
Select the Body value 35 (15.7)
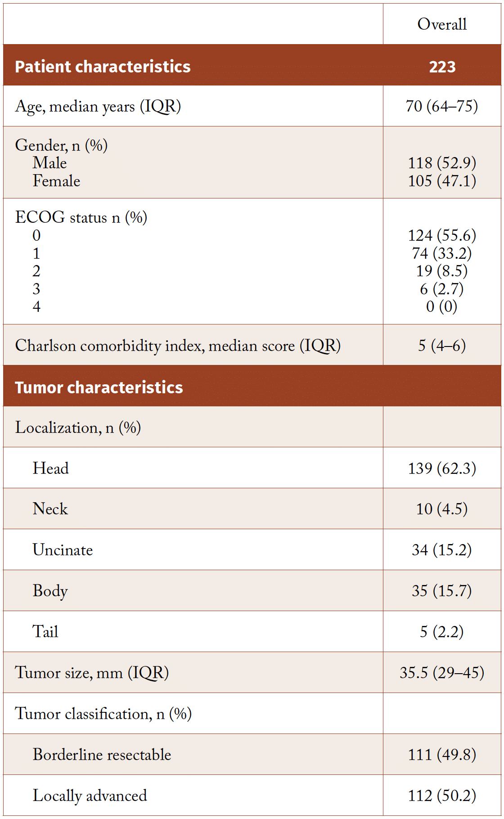click(442, 591)
